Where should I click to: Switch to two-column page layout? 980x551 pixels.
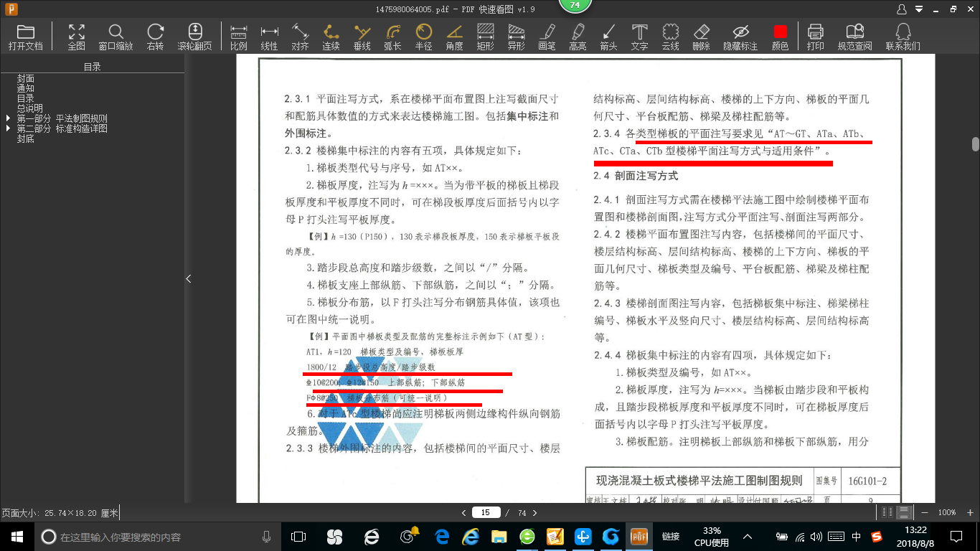coord(888,512)
